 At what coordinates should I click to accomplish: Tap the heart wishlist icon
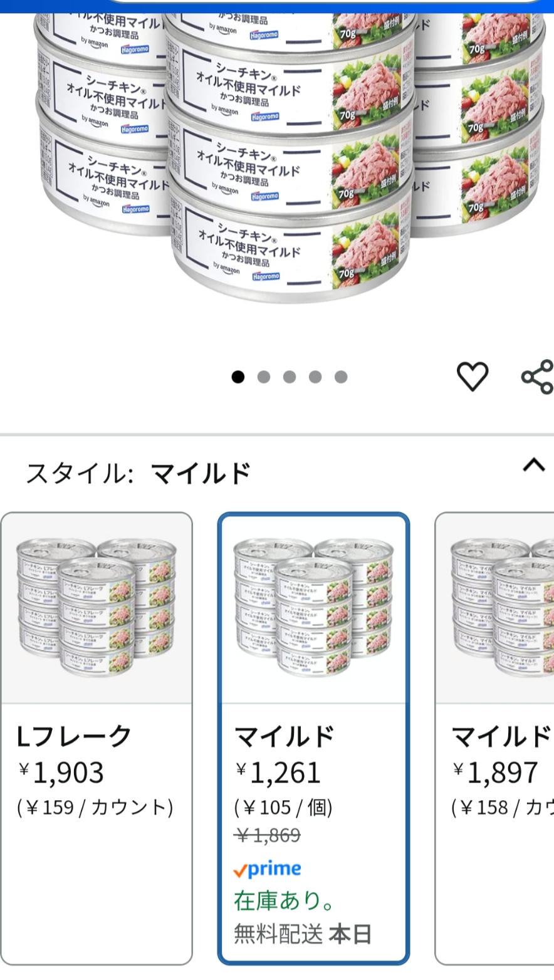point(472,377)
